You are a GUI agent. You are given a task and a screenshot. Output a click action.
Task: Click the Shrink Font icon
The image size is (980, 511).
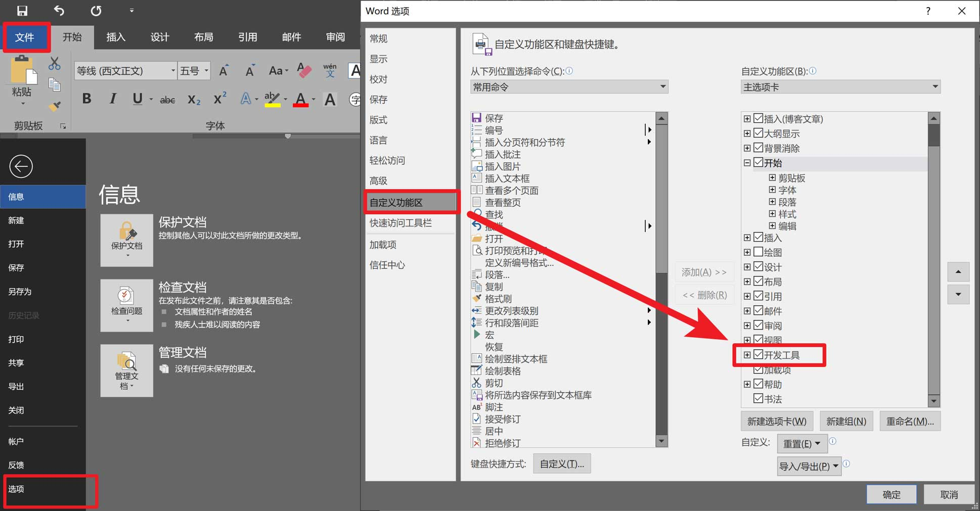click(250, 71)
